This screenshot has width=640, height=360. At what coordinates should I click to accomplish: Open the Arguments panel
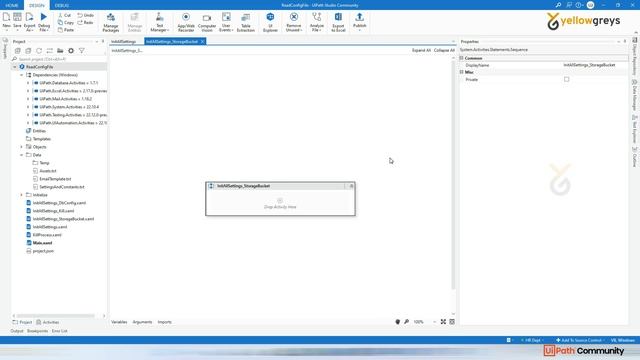coord(142,322)
